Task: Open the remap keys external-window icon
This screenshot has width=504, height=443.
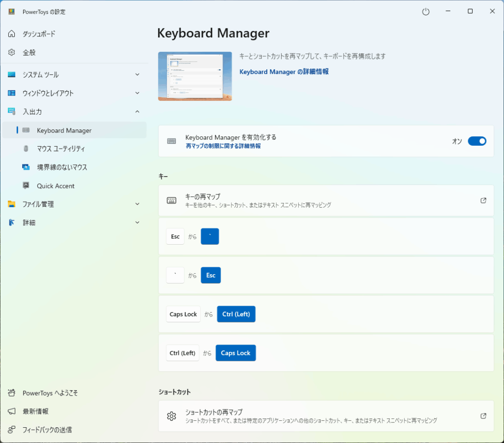Action: click(x=483, y=201)
